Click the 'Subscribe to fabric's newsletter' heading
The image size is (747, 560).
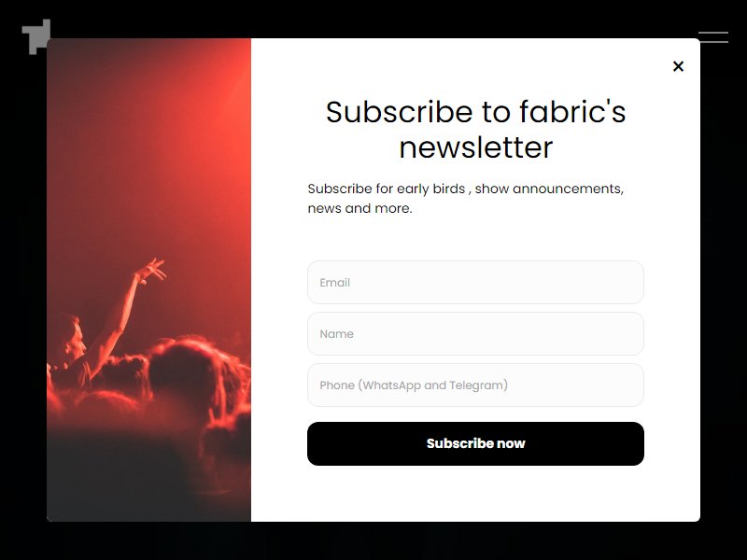click(475, 129)
